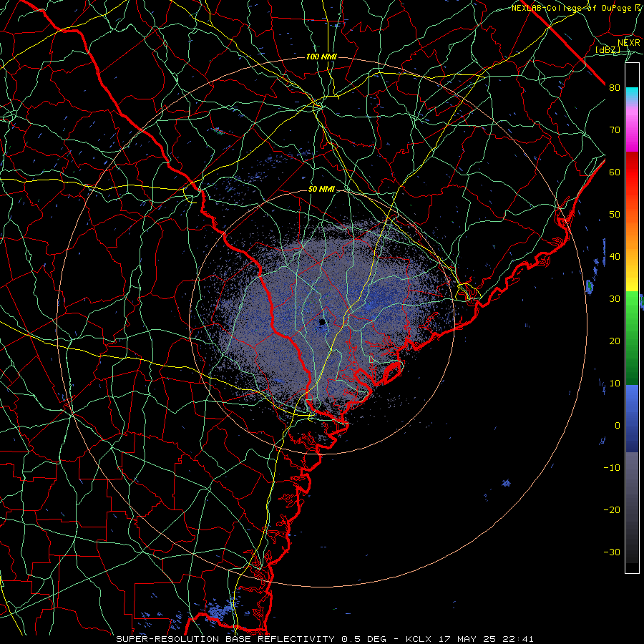Click the NEXR label above the colorbar
Viewport: 644px width, 644px height.
[x=628, y=43]
